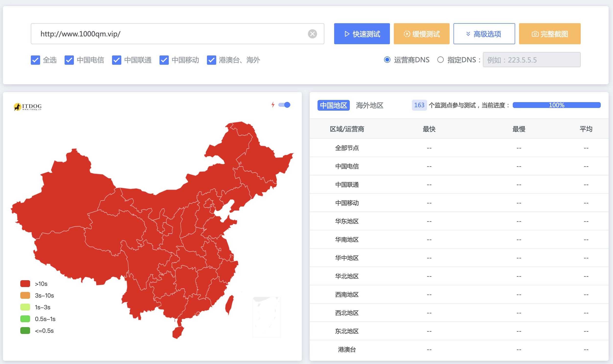Select the 西北地区 row
Image resolution: width=613 pixels, height=364 pixels.
[459, 313]
